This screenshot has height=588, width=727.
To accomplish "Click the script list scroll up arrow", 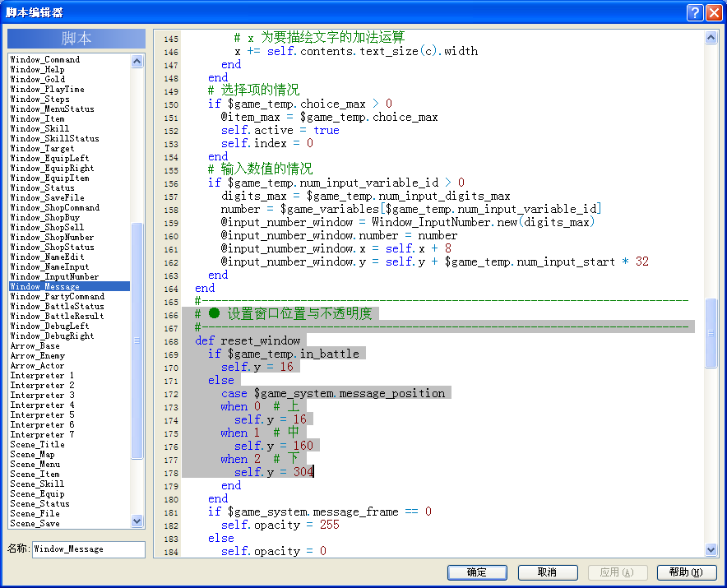I will point(137,61).
